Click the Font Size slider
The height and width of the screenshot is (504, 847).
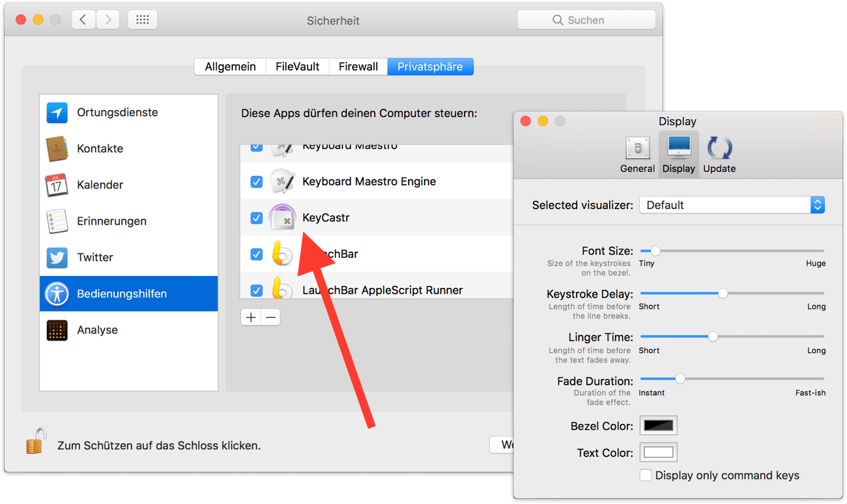click(x=732, y=251)
